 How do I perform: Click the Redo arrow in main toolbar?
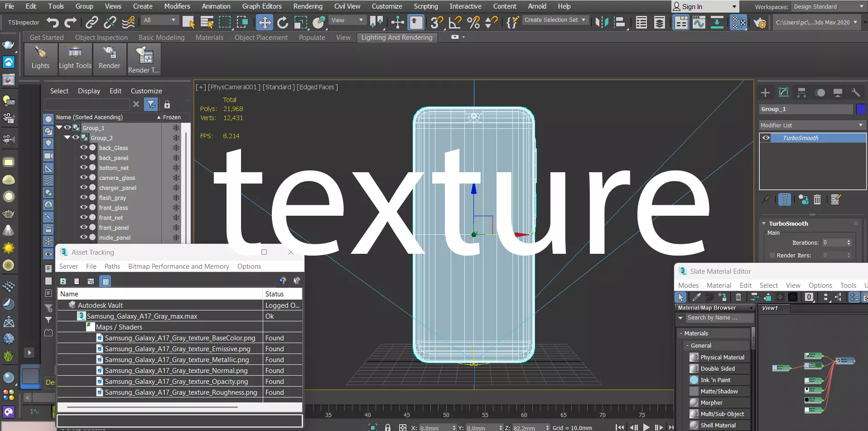(71, 22)
